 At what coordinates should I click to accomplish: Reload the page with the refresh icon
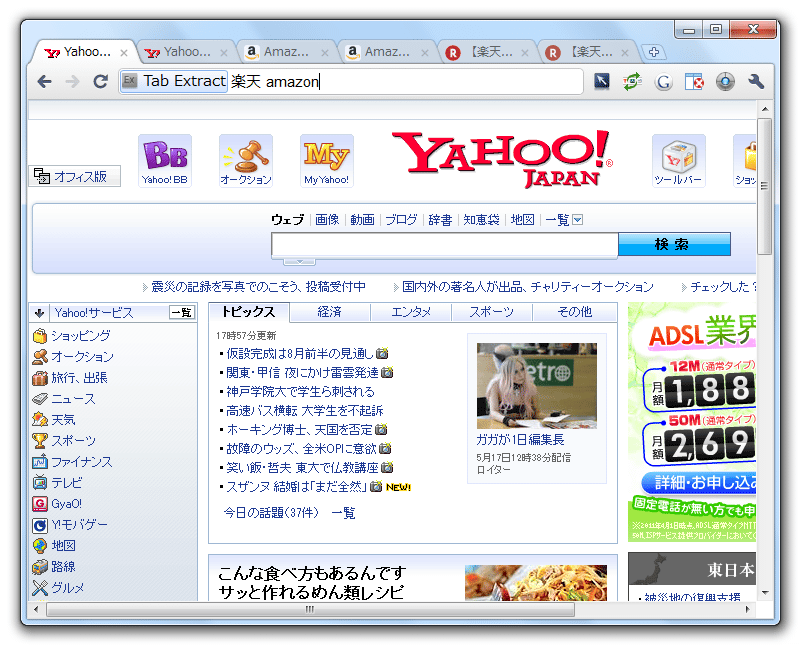(x=100, y=81)
